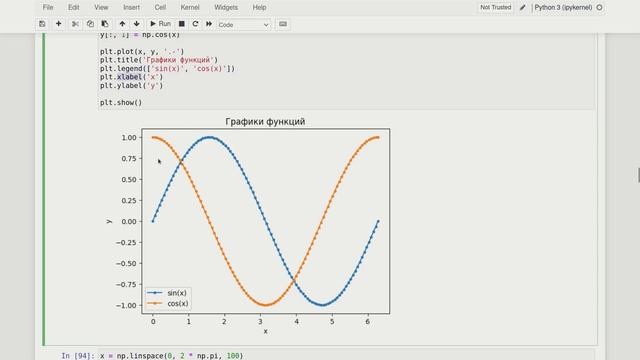Click the np.linspace code line in cell 94
The height and width of the screenshot is (360, 640).
pyautogui.click(x=171, y=356)
